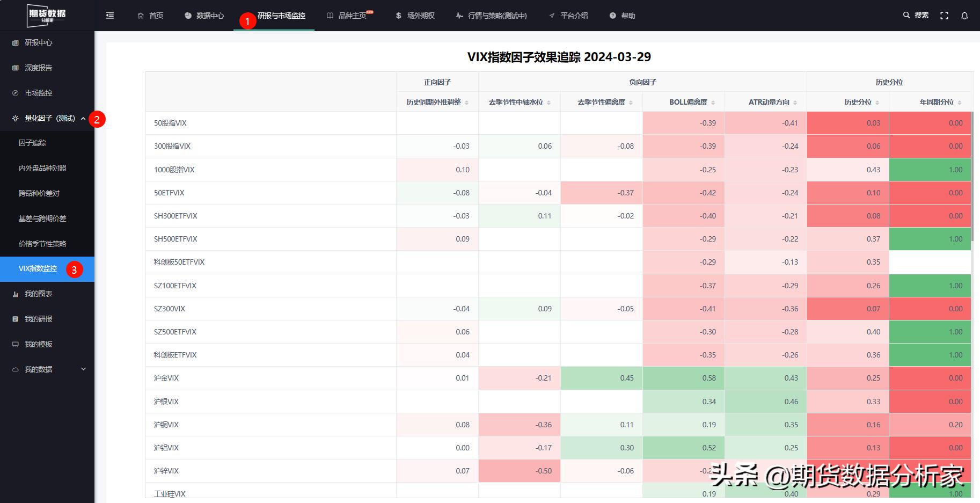Image resolution: width=980 pixels, height=503 pixels.
Task: Switch to the 首页 tab
Action: click(151, 15)
